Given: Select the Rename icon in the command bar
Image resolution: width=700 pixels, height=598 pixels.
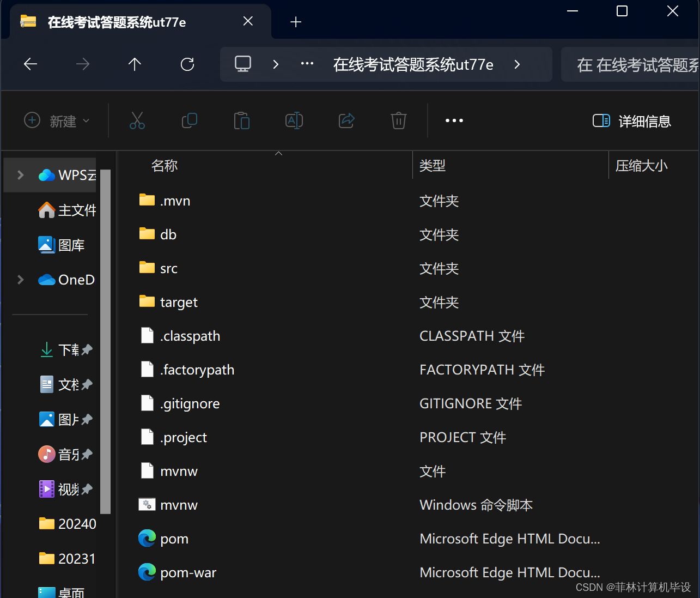Looking at the screenshot, I should click(x=294, y=120).
